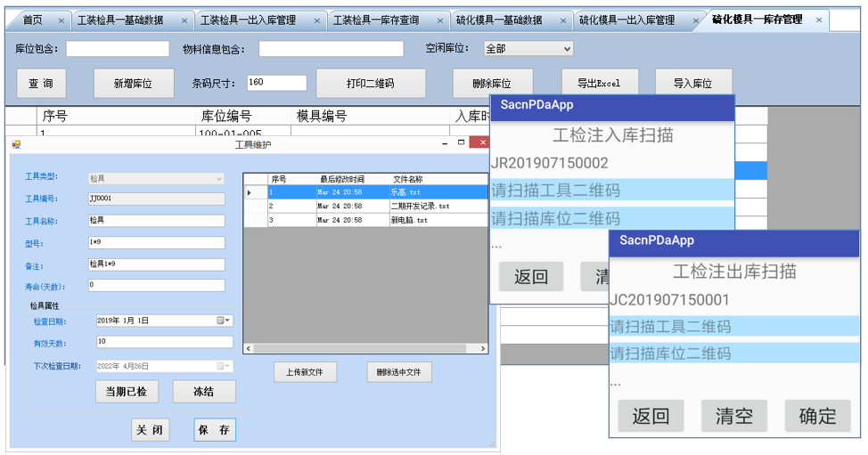Click the 确定 button in 出库扫描 window

pos(817,416)
